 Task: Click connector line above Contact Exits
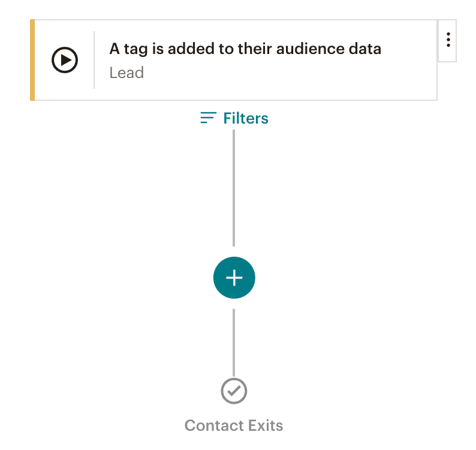pyautogui.click(x=234, y=342)
